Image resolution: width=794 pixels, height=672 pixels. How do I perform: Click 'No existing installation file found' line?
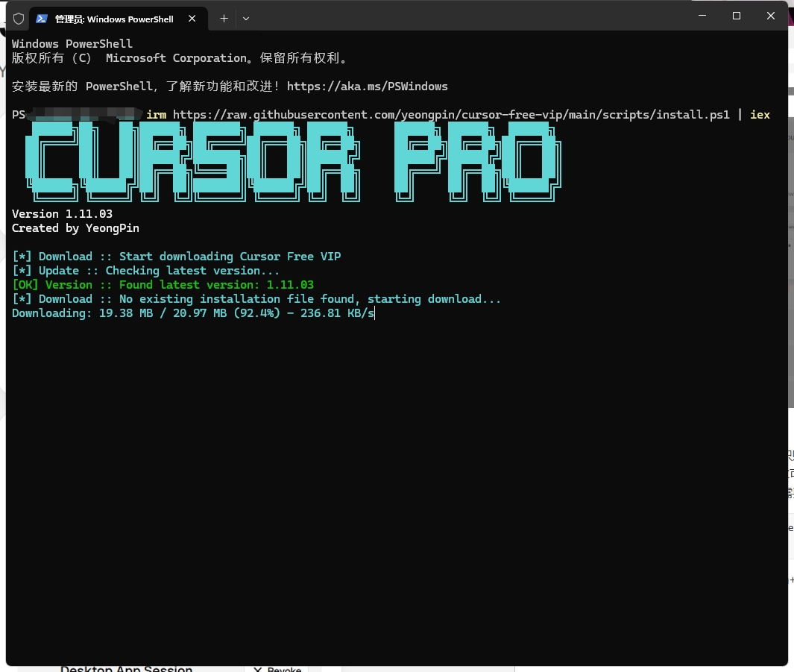256,299
